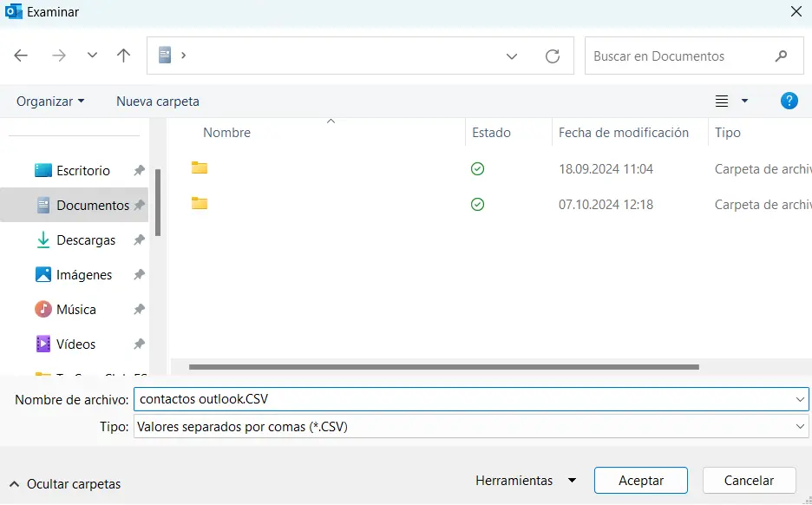Open the Tipo file format dropdown
Image resolution: width=812 pixels, height=505 pixels.
click(471, 427)
